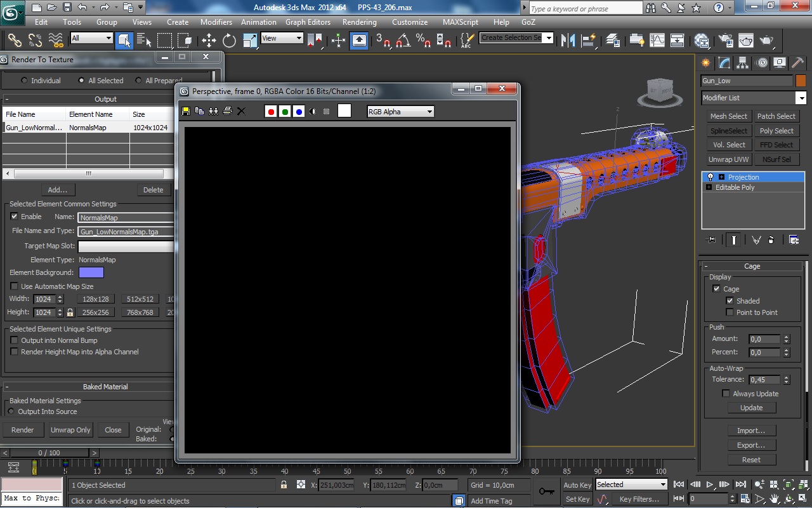Open the Graph Editors menu
Image resolution: width=812 pixels, height=508 pixels.
[308, 22]
